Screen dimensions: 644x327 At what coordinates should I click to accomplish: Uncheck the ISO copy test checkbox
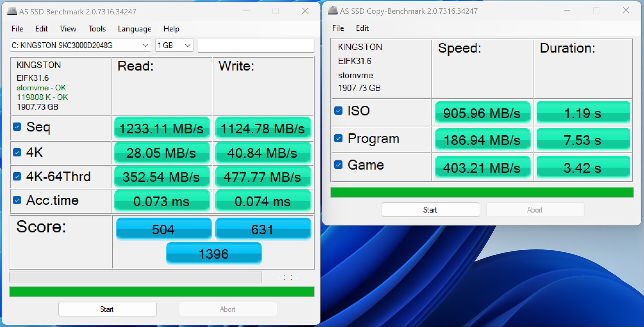[x=338, y=110]
